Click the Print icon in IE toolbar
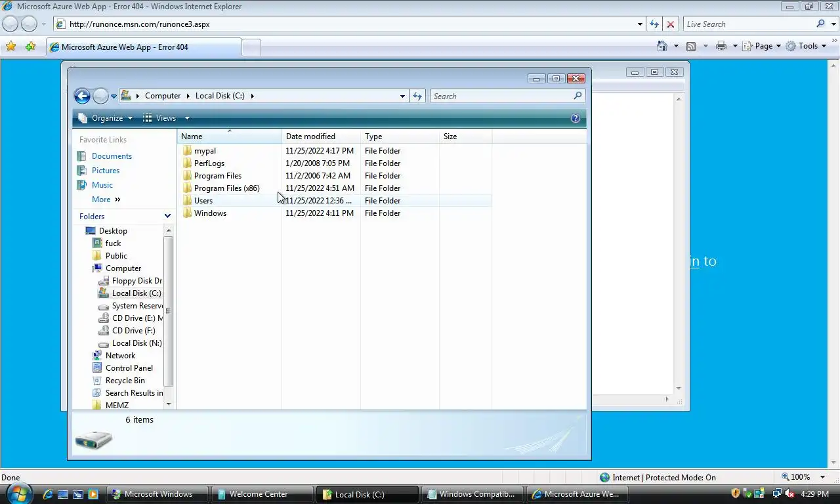840x504 pixels. point(721,46)
